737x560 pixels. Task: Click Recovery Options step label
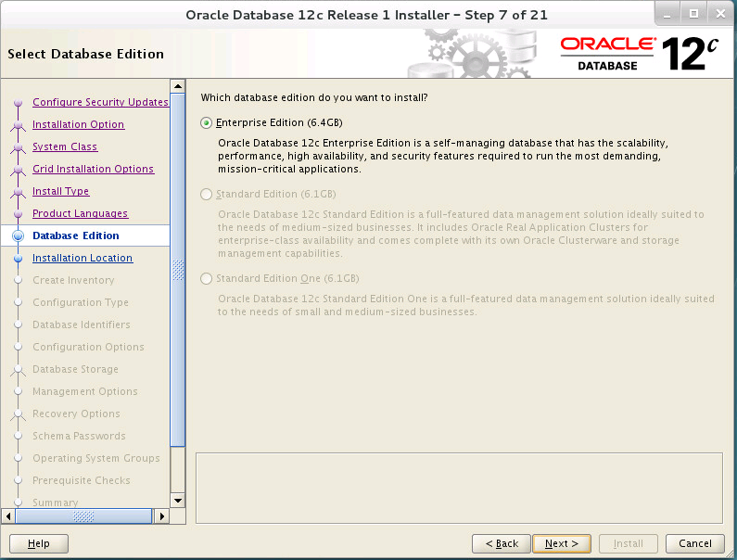76,414
